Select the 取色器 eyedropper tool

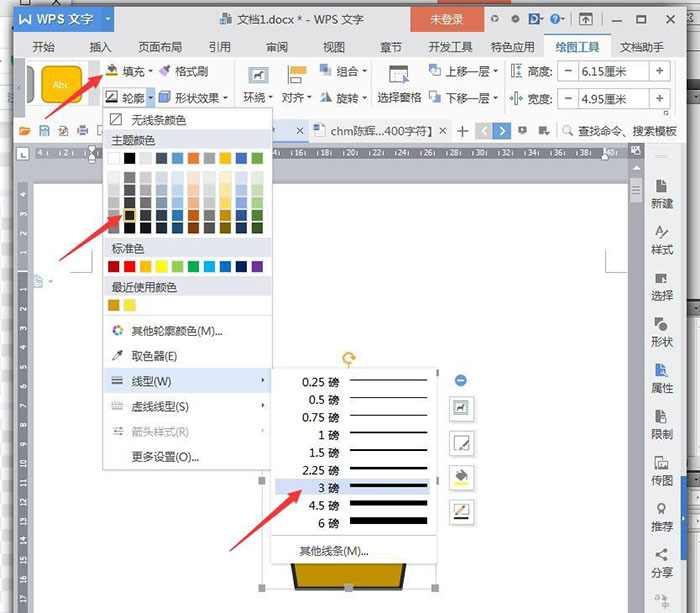[154, 356]
